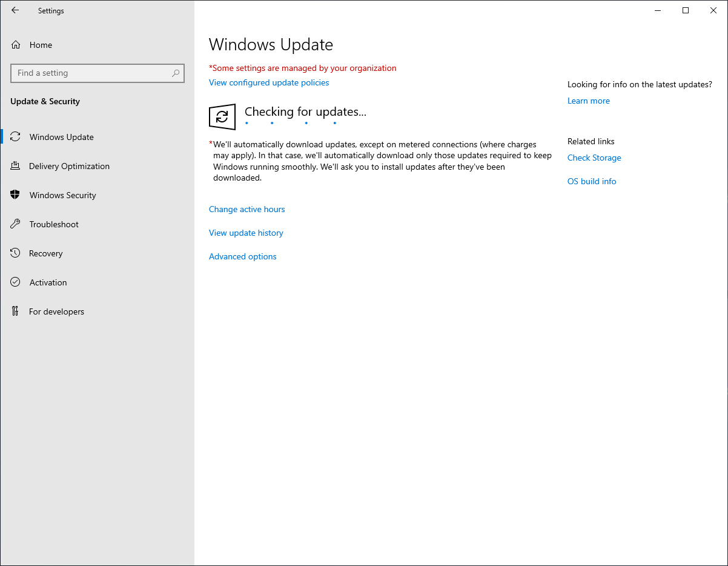Click the Windows Security shield icon
The image size is (728, 566).
16,195
